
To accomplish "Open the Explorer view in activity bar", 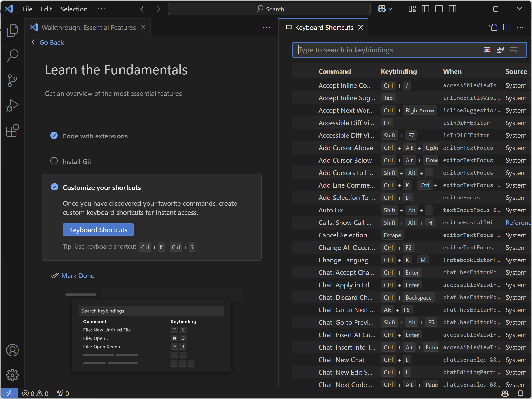I will click(x=12, y=31).
